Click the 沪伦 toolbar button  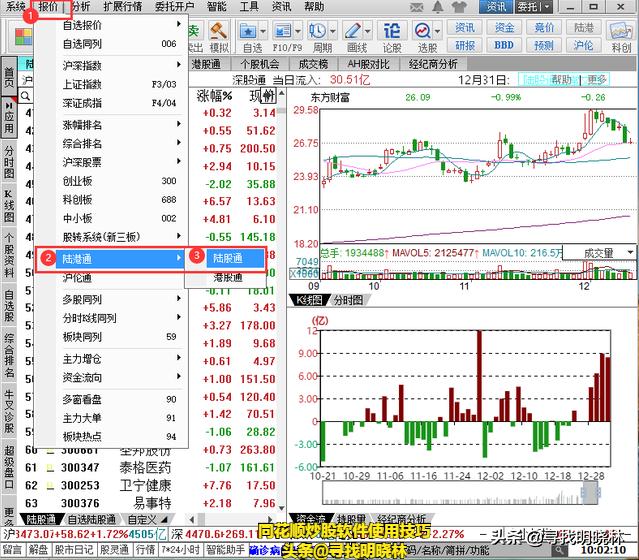(584, 45)
